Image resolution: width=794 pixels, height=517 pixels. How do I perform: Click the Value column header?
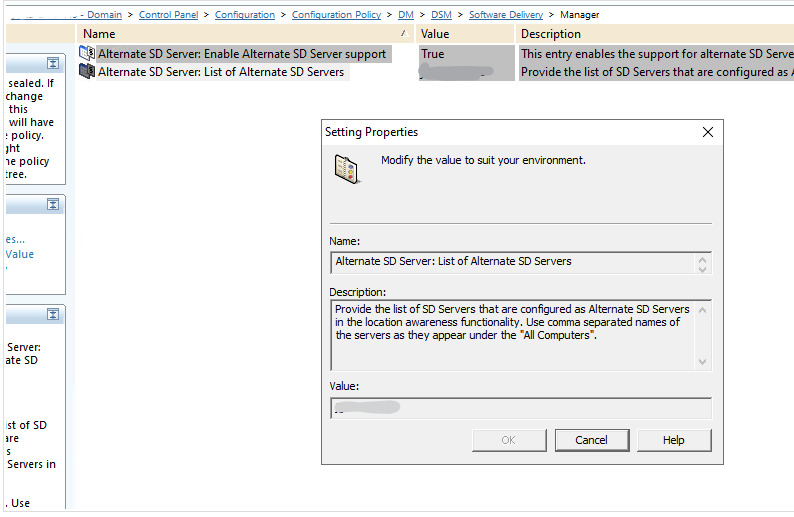tap(436, 34)
